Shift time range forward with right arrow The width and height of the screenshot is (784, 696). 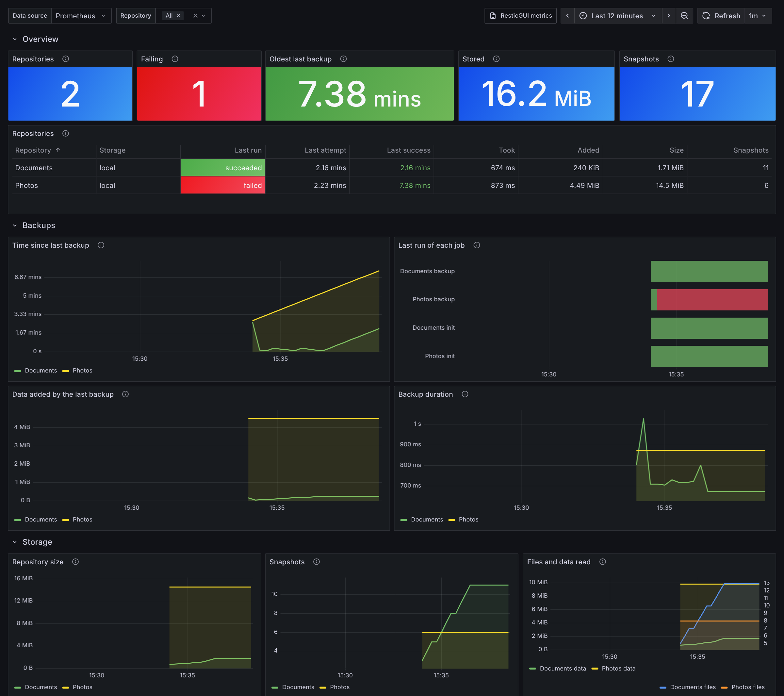(669, 16)
